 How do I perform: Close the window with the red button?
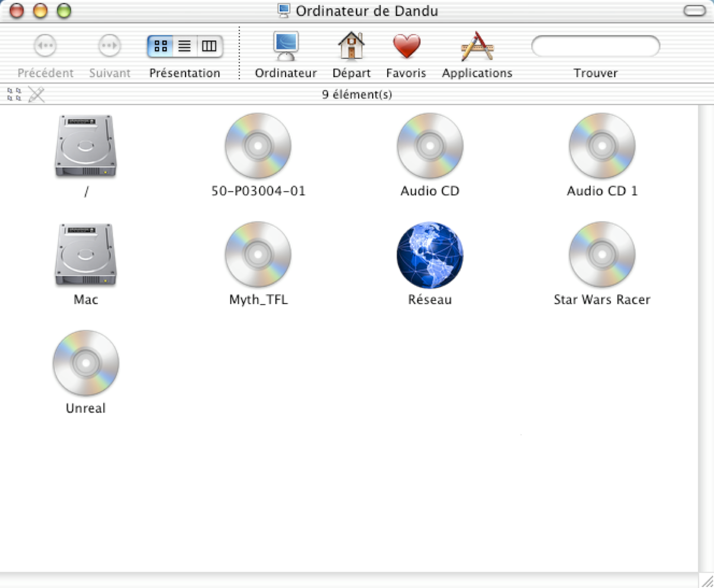(x=17, y=11)
